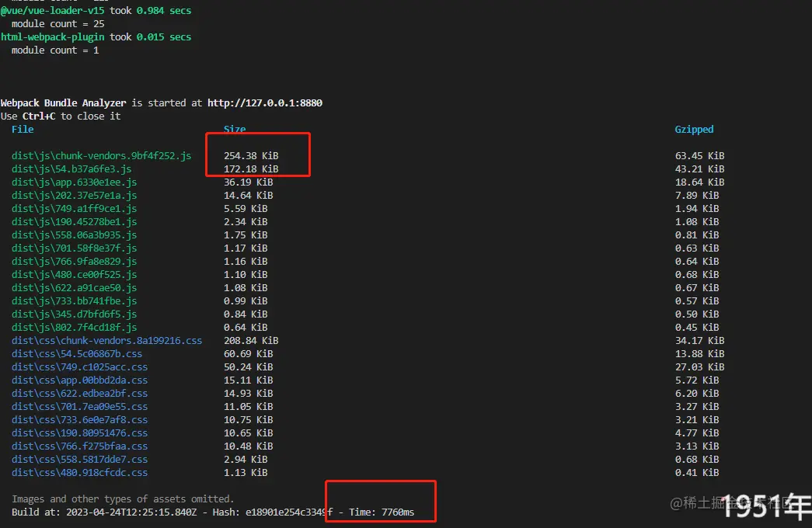Click the 14.64 KiB size value
Screen dimensions: 812x528
pyautogui.click(x=248, y=196)
